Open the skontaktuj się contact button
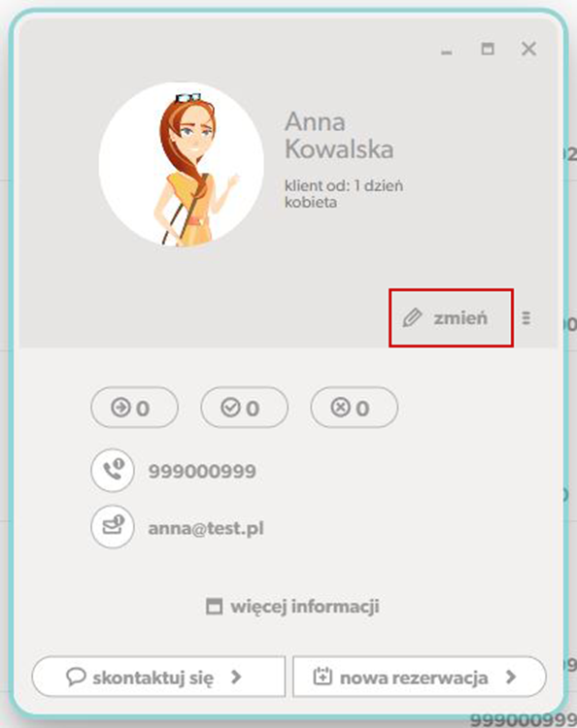Screen dimensions: 577x728 [x=158, y=677]
